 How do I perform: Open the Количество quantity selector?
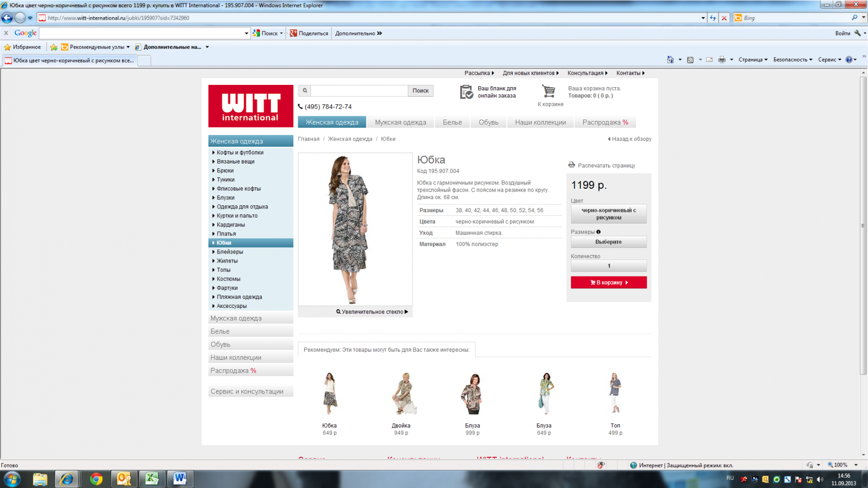point(609,266)
